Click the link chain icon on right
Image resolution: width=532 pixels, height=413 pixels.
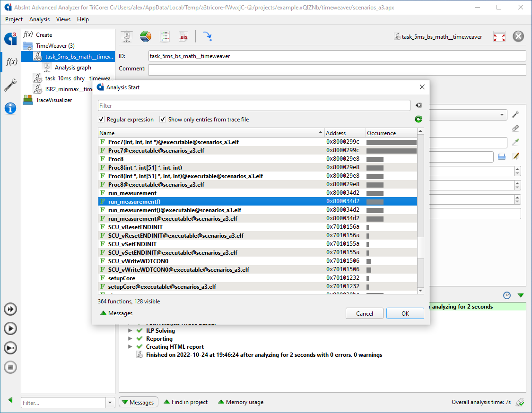click(x=516, y=128)
